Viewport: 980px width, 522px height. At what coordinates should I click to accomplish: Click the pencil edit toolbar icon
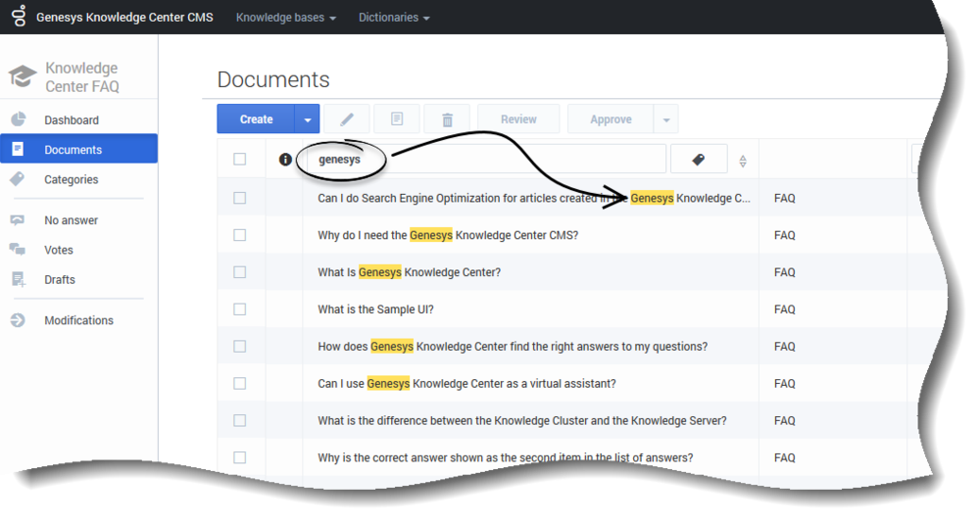tap(347, 119)
